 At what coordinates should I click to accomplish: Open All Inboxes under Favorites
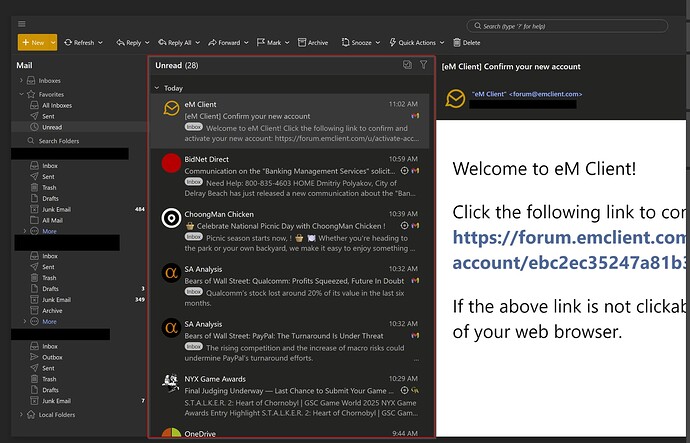point(57,105)
